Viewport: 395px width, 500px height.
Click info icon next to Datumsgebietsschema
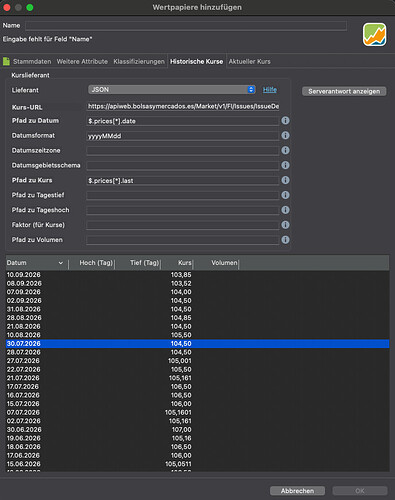click(x=285, y=165)
